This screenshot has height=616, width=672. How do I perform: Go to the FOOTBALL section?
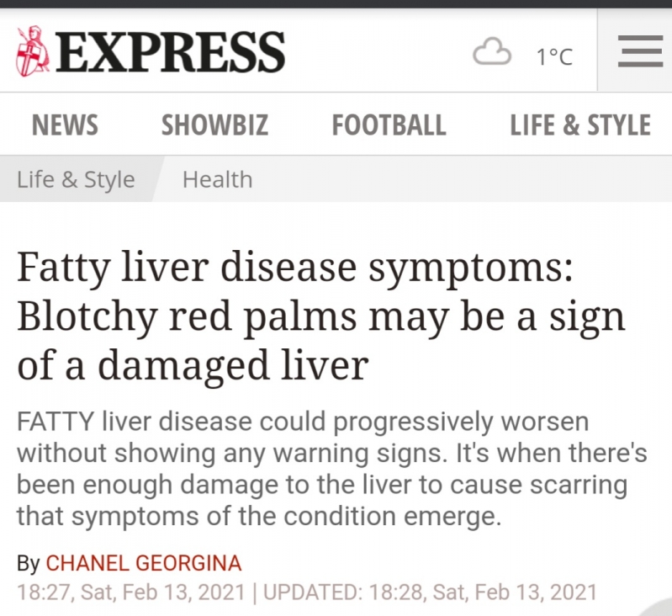389,125
